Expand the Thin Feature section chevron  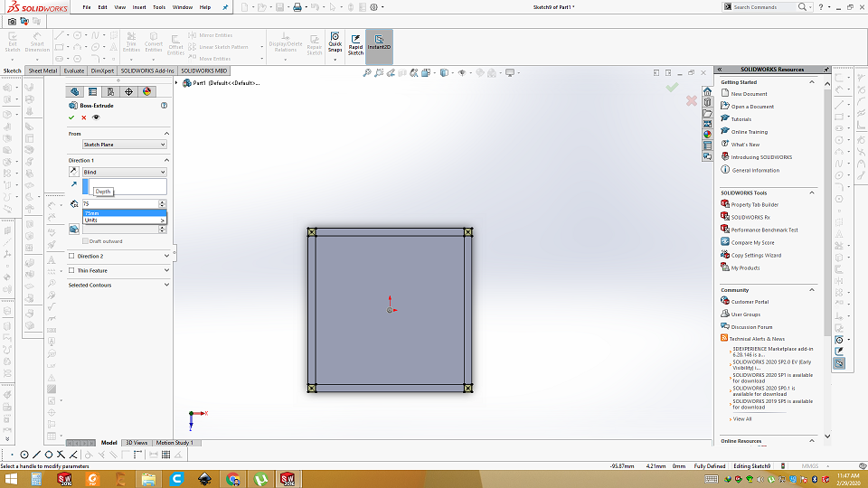[166, 270]
